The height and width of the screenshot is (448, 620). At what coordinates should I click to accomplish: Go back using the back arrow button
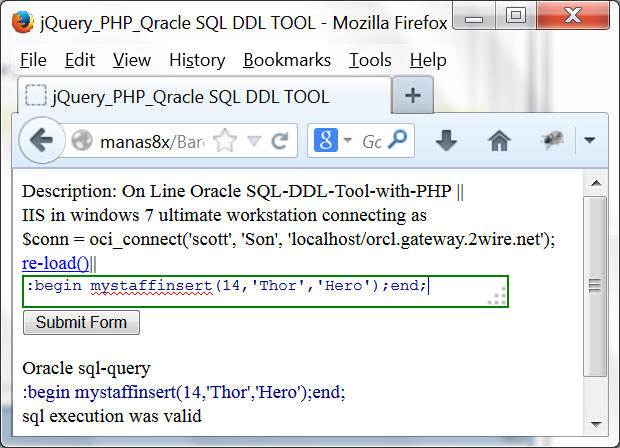42,140
